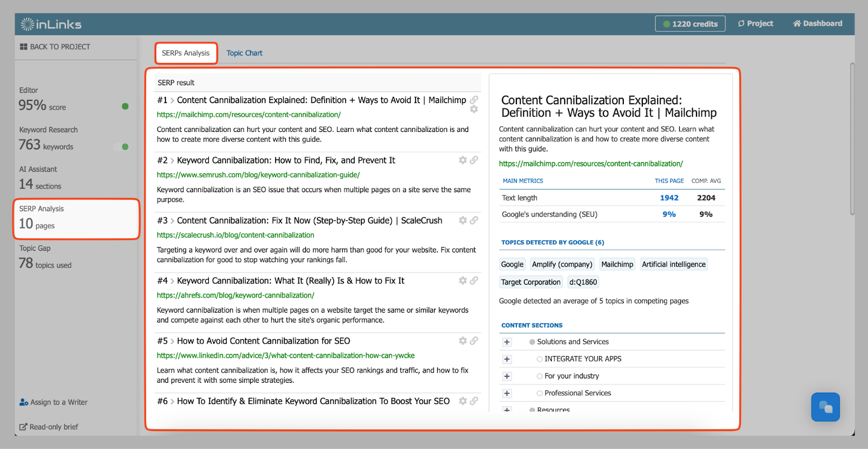Open the ahrefs.com keyword-cannibalization URL
This screenshot has width=868, height=449.
pyautogui.click(x=235, y=295)
